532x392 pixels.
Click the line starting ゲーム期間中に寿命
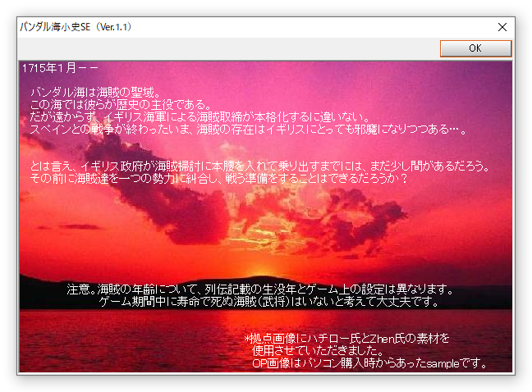[268, 302]
